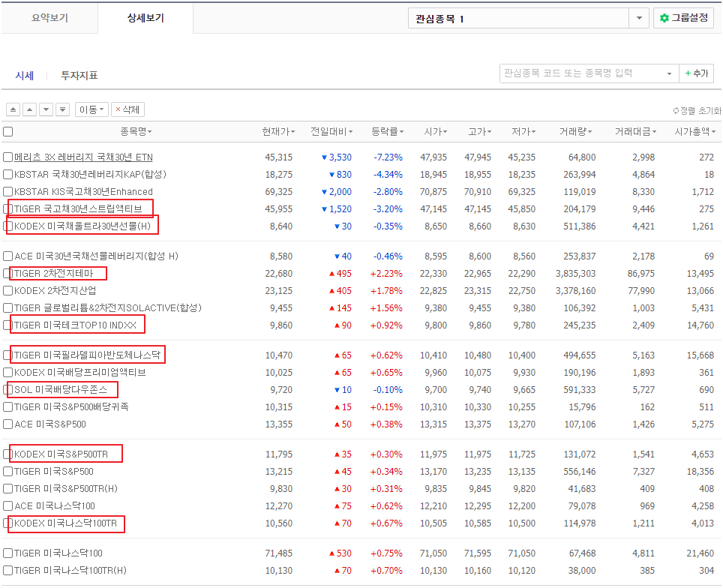This screenshot has height=588, width=723.
Task: Sort by 거래대금 column header
Action: click(x=635, y=132)
